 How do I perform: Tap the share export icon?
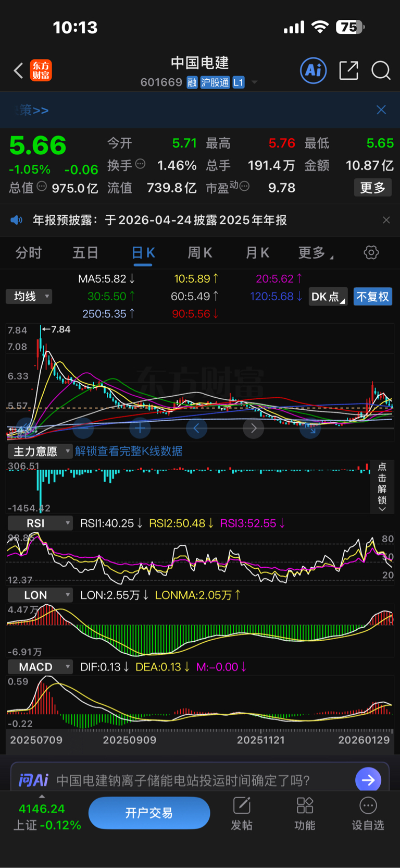pyautogui.click(x=348, y=70)
